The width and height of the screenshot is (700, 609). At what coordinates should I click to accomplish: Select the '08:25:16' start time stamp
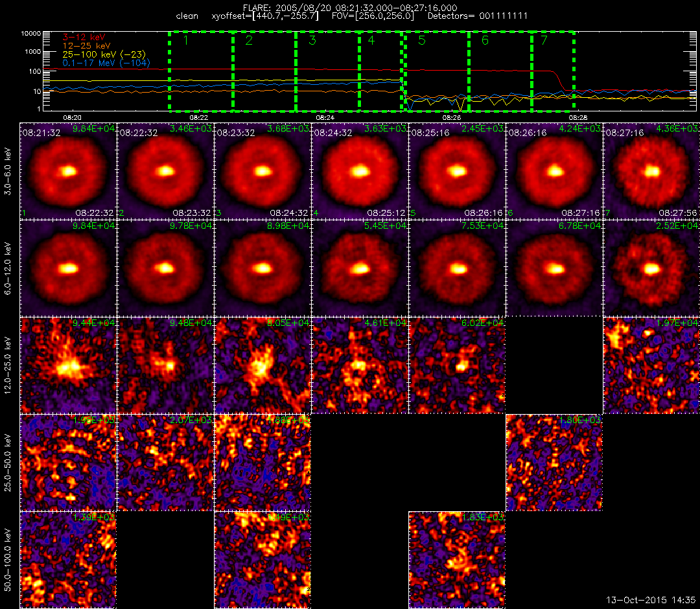[430, 133]
